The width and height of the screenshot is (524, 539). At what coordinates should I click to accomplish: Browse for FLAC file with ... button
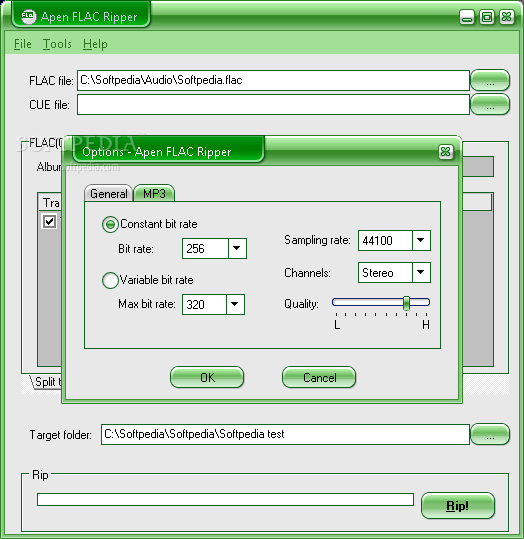coord(490,80)
